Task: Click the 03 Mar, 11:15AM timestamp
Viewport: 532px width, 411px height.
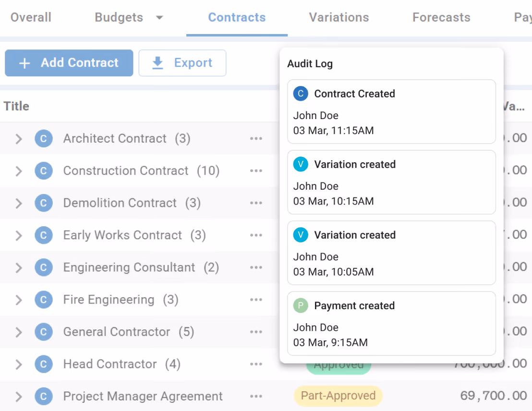Action: (x=333, y=131)
